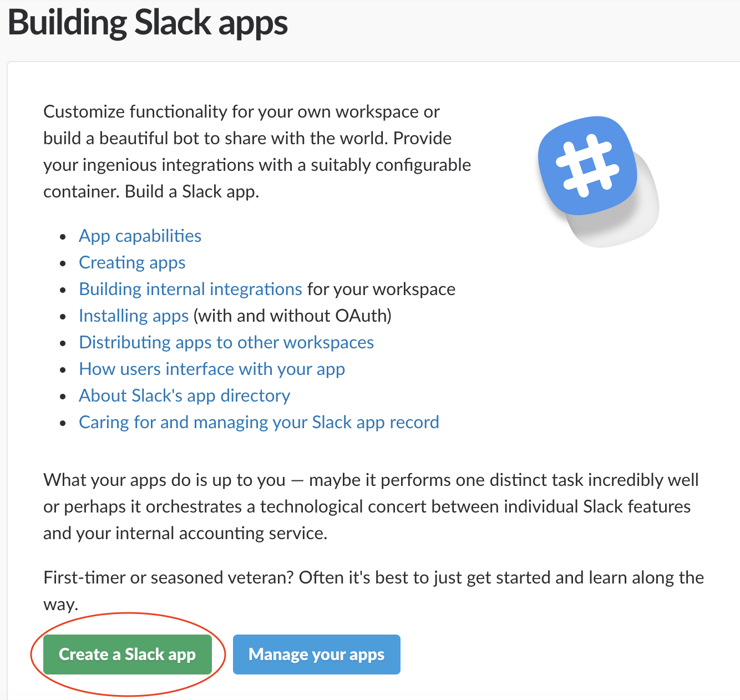Click the First-timer or seasoned veteran paragraph
The image size is (740, 700).
373,591
